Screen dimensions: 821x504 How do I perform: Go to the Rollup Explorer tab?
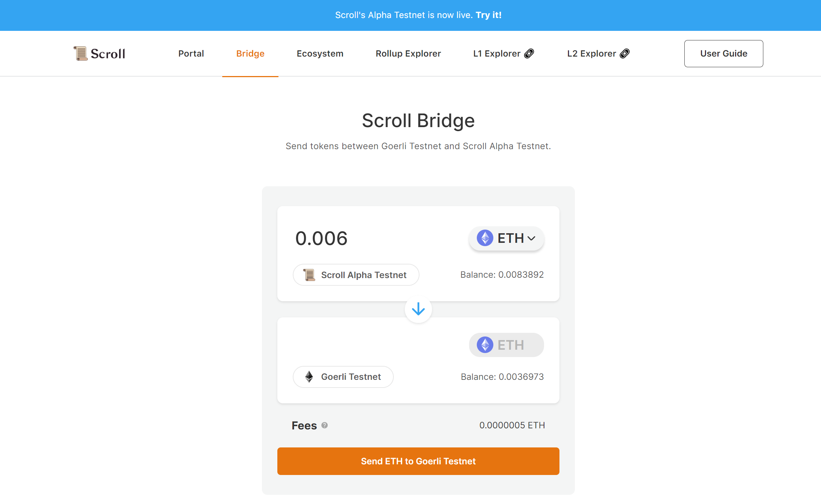[408, 54]
